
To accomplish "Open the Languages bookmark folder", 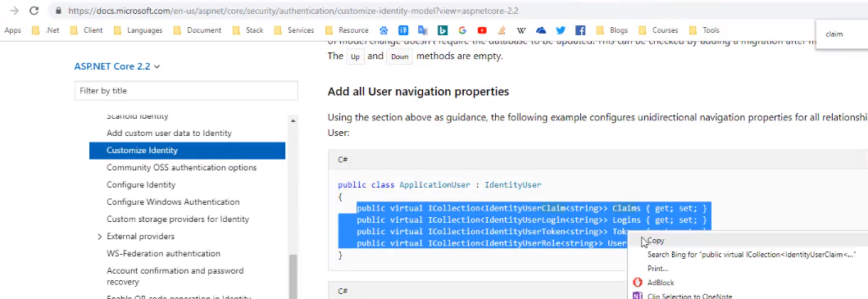I will pos(138,30).
